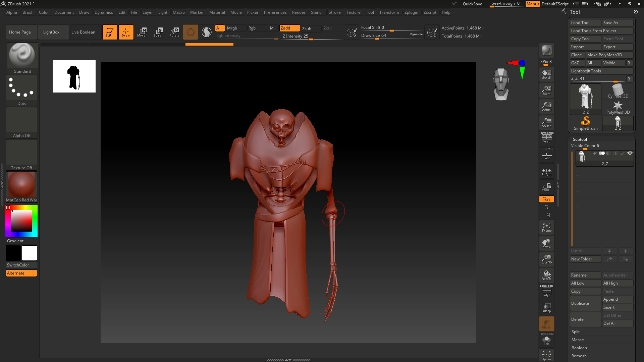Toggle perspective with Persp button

click(546, 137)
